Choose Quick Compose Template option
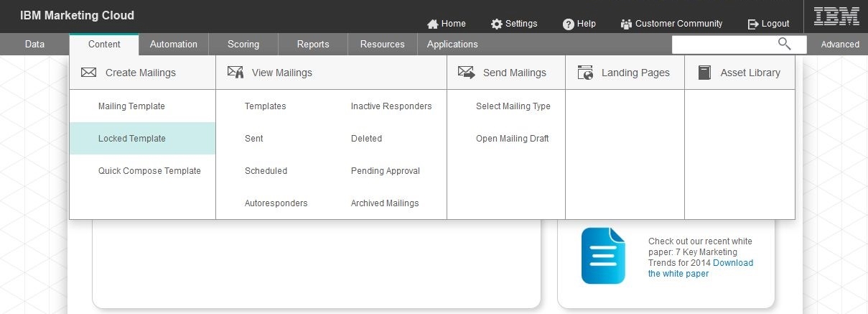868x314 pixels. 149,171
